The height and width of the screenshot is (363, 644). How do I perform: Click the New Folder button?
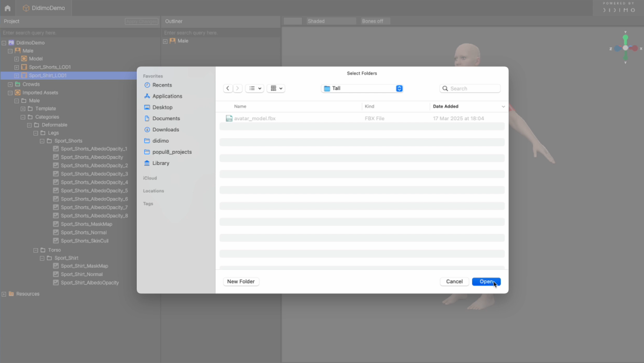point(241,281)
